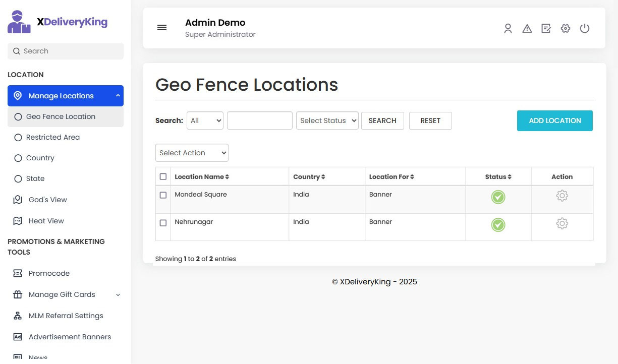Click the God's View sidebar icon
618x364 pixels.
click(18, 200)
